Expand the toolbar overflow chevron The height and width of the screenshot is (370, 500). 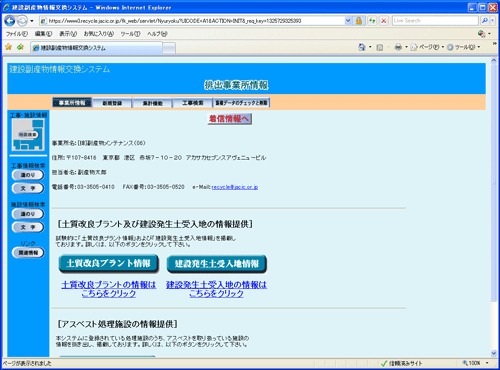[x=495, y=44]
